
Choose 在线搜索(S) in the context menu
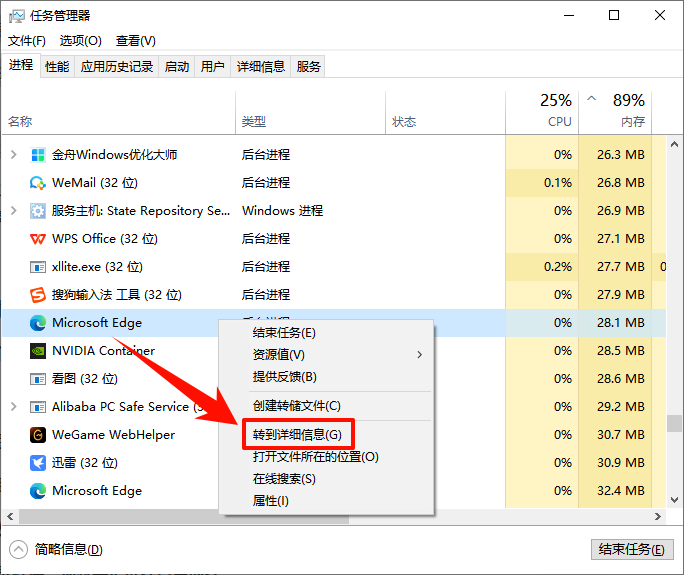point(326,479)
